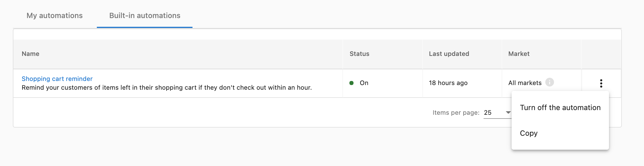The image size is (644, 166).
Task: Click the shopping cart reminder description text
Action: (x=167, y=88)
